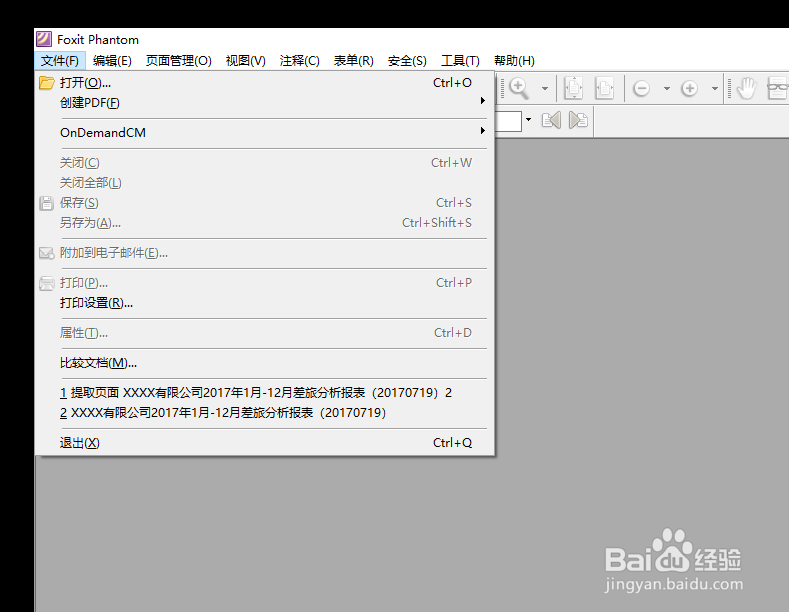This screenshot has height=612, width=789.
Task: Click the email envelope icon in menu
Action: (46, 253)
